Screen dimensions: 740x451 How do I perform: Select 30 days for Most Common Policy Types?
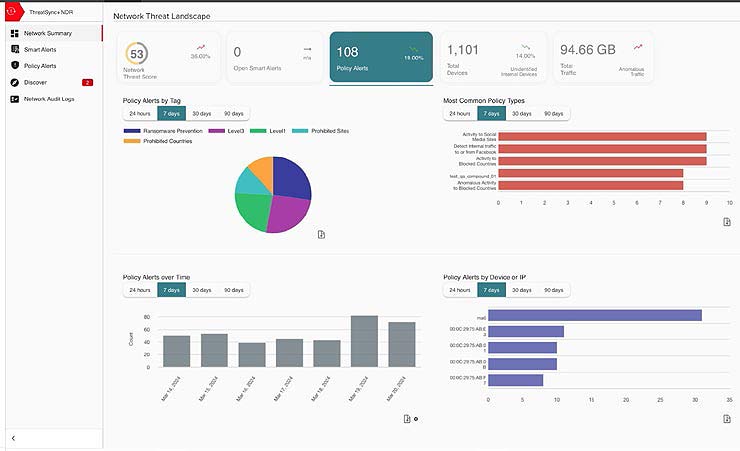coord(522,114)
